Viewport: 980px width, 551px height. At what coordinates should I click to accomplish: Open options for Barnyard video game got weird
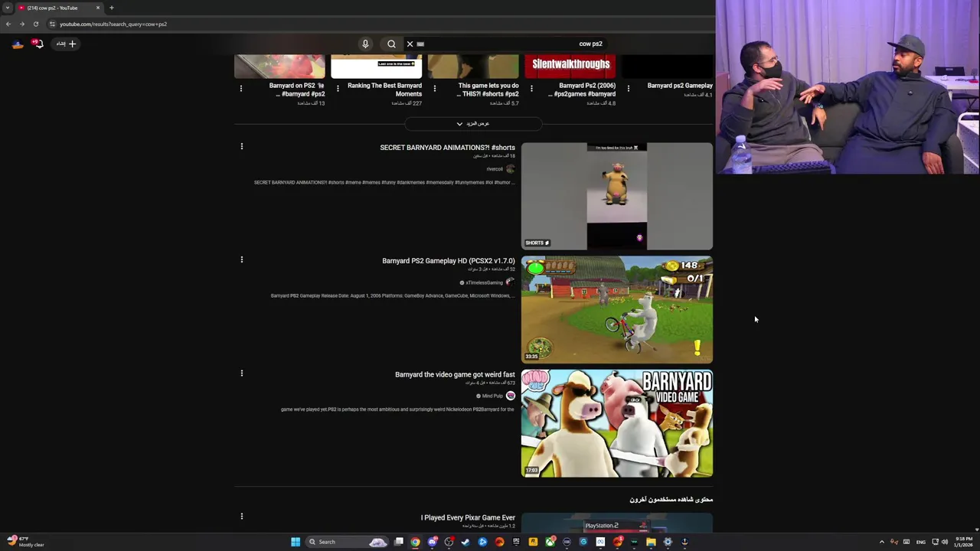pyautogui.click(x=242, y=373)
